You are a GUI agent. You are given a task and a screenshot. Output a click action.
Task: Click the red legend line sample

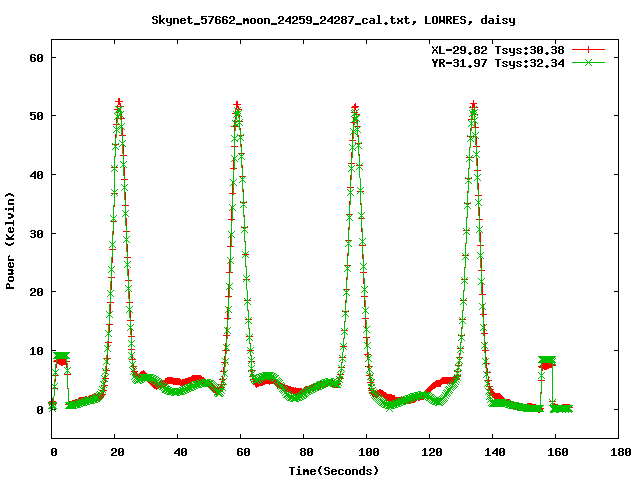click(x=588, y=50)
